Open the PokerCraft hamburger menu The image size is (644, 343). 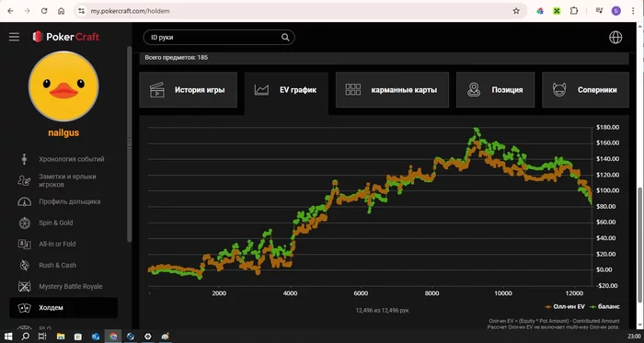(14, 37)
